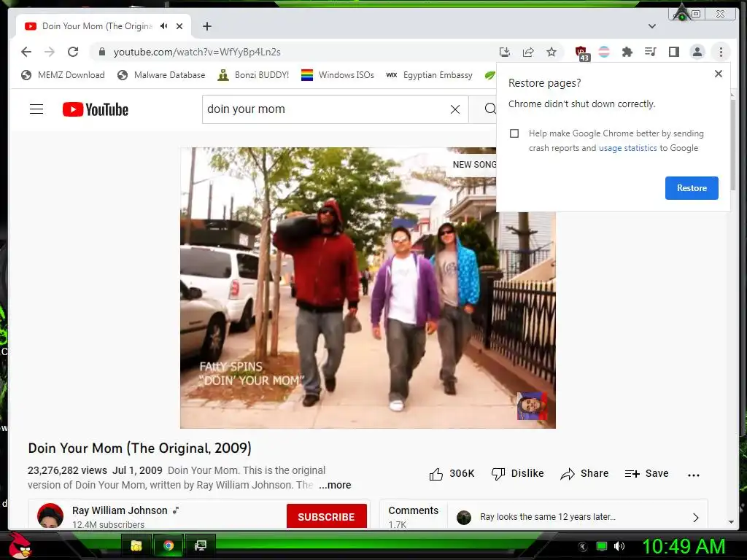Open the video's more actions ellipsis

tap(694, 475)
